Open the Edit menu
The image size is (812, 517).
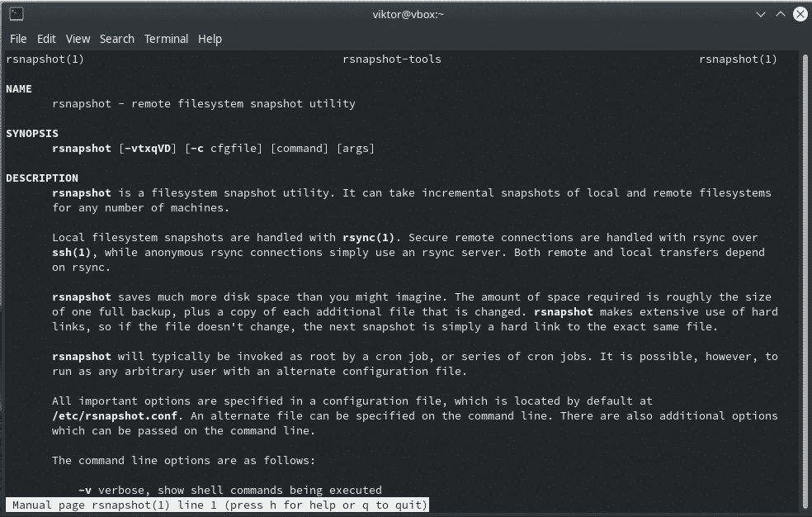pos(46,39)
